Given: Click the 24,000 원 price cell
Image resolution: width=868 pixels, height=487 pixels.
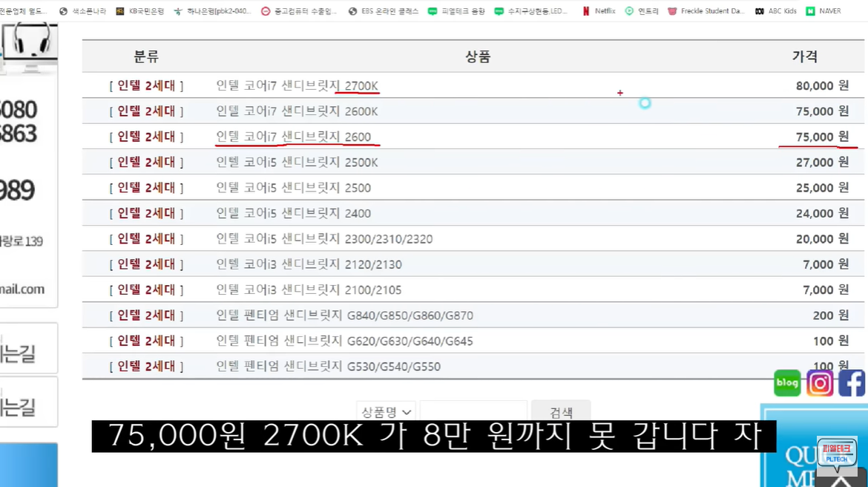Looking at the screenshot, I should click(822, 213).
